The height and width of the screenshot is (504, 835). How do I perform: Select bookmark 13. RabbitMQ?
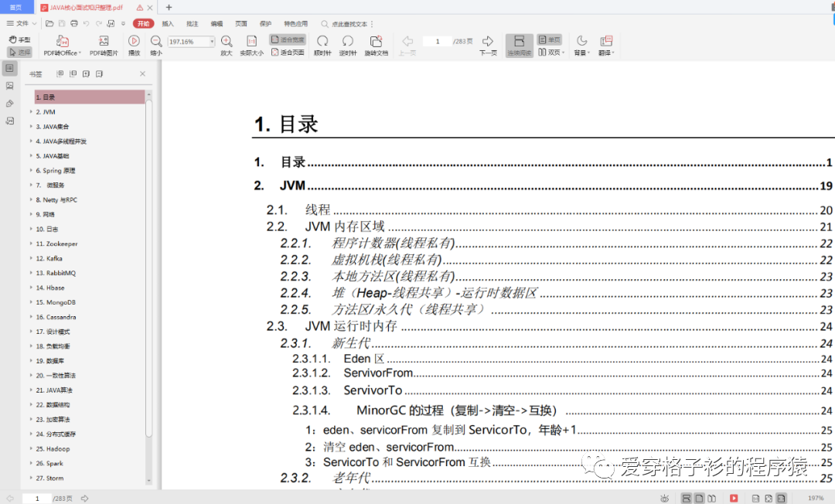(x=56, y=273)
